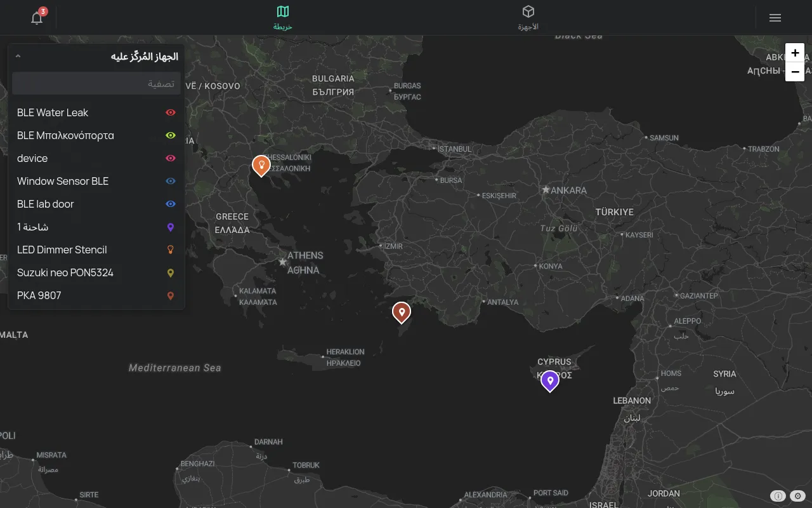Open the map info icon
812x508 pixels.
coord(778,496)
